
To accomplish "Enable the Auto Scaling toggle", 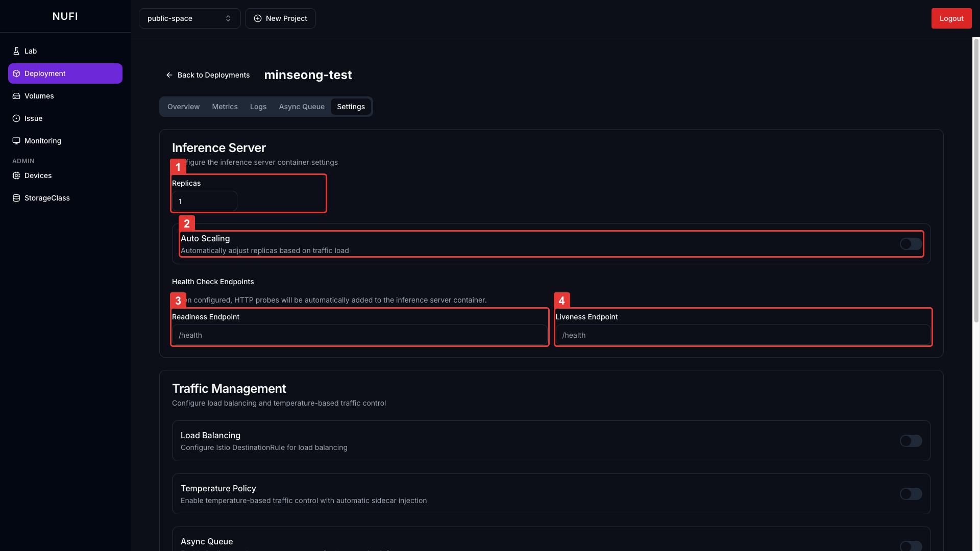I will 911,244.
